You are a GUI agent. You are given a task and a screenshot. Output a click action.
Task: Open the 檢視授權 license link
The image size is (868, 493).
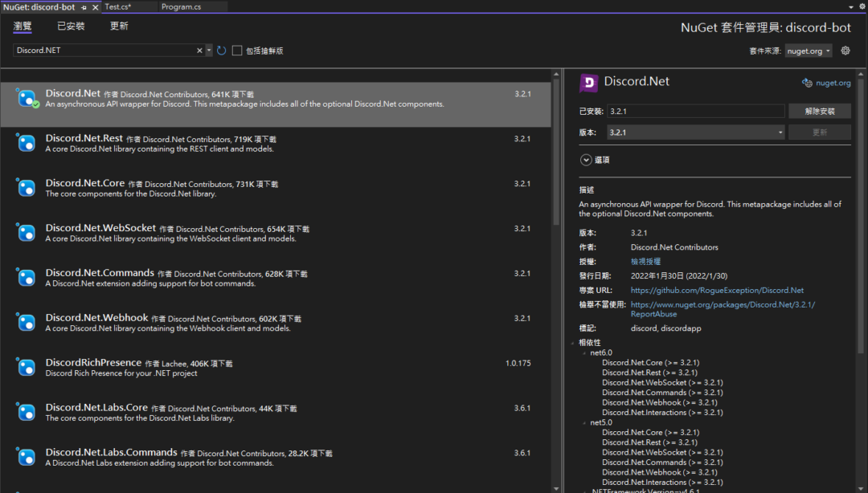tap(645, 262)
